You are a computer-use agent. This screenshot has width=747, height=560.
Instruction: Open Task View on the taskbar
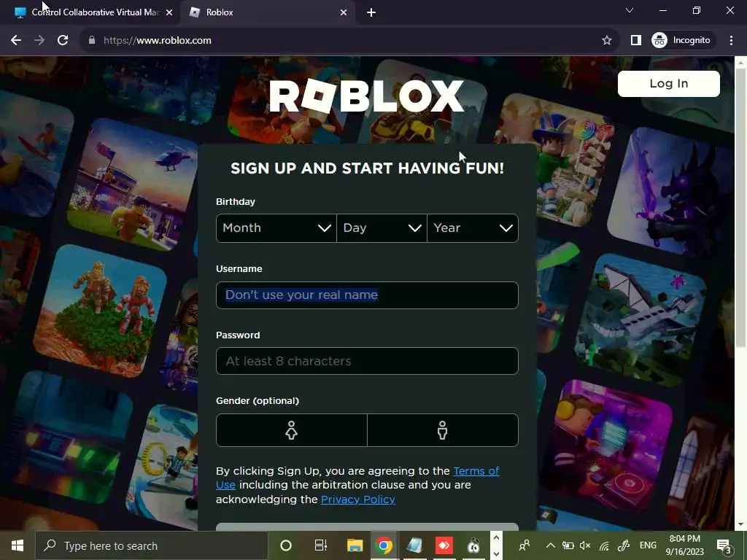point(321,545)
